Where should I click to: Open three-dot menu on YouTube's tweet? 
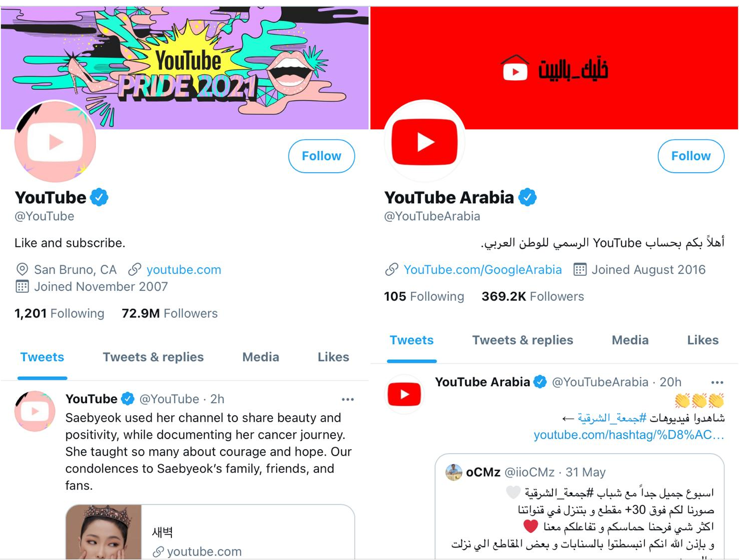(347, 399)
